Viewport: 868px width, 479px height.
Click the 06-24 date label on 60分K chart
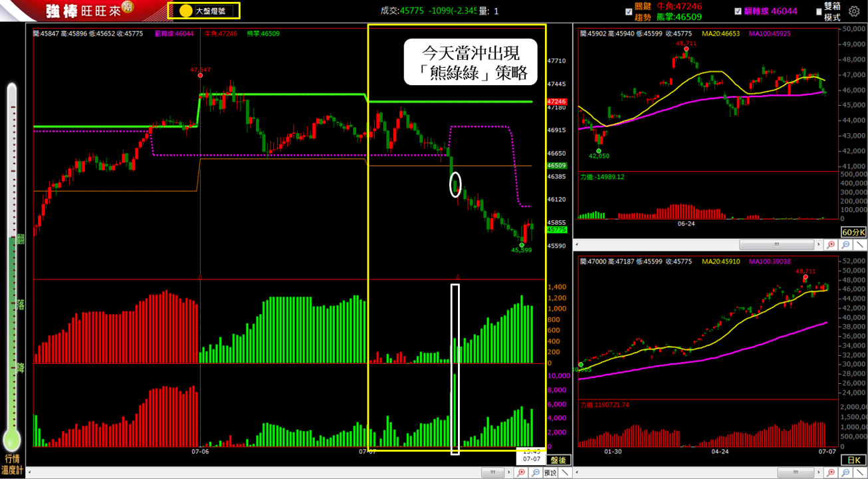click(x=687, y=224)
